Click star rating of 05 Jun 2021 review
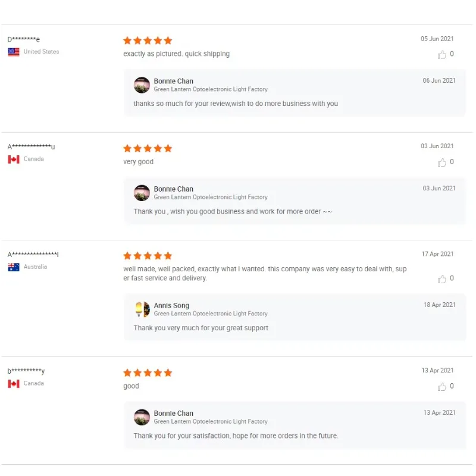Screen dimensions: 476x476 tap(148, 40)
